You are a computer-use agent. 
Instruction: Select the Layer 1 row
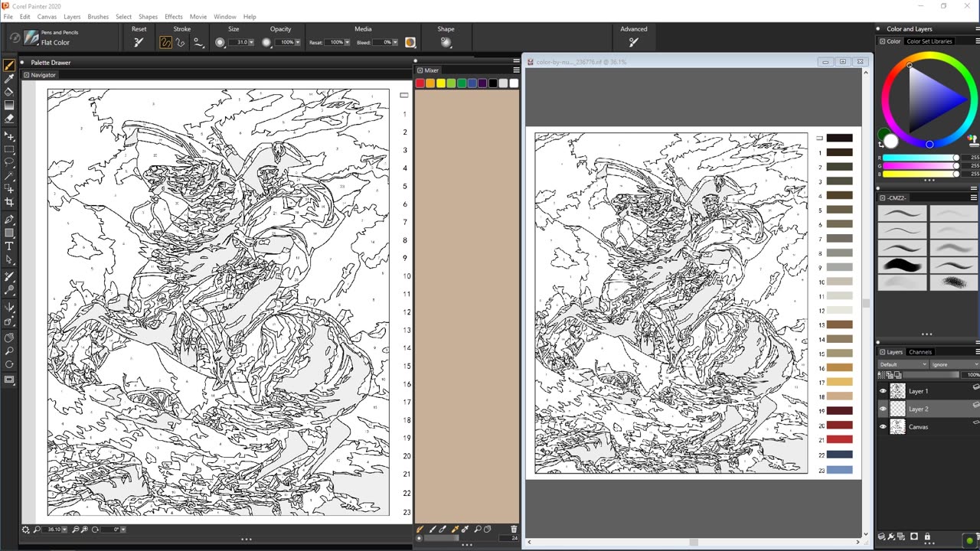[x=928, y=391]
